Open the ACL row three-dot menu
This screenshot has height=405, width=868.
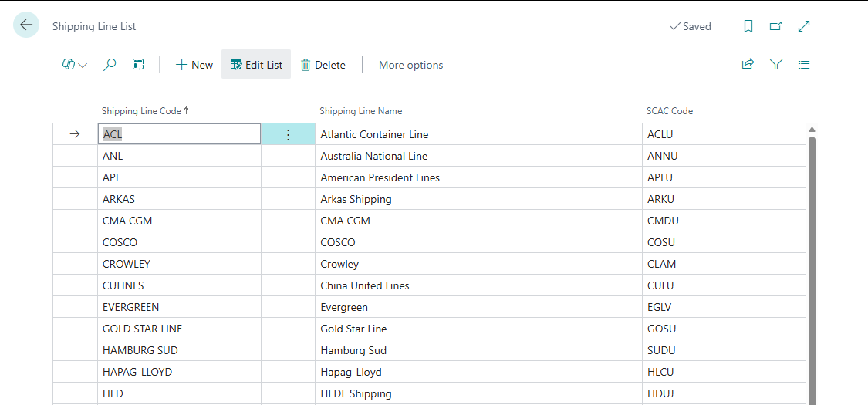click(288, 134)
